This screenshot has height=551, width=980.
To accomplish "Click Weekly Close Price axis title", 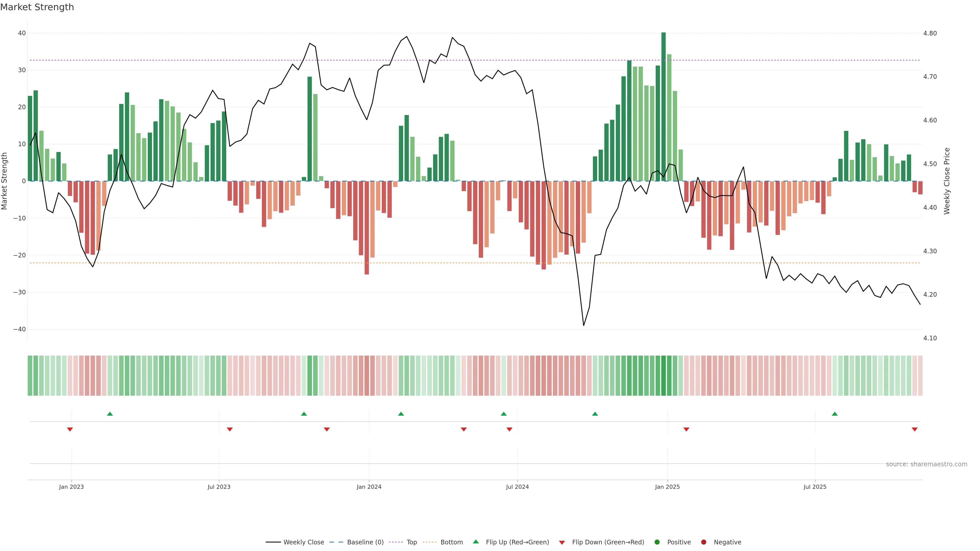I will (x=947, y=181).
